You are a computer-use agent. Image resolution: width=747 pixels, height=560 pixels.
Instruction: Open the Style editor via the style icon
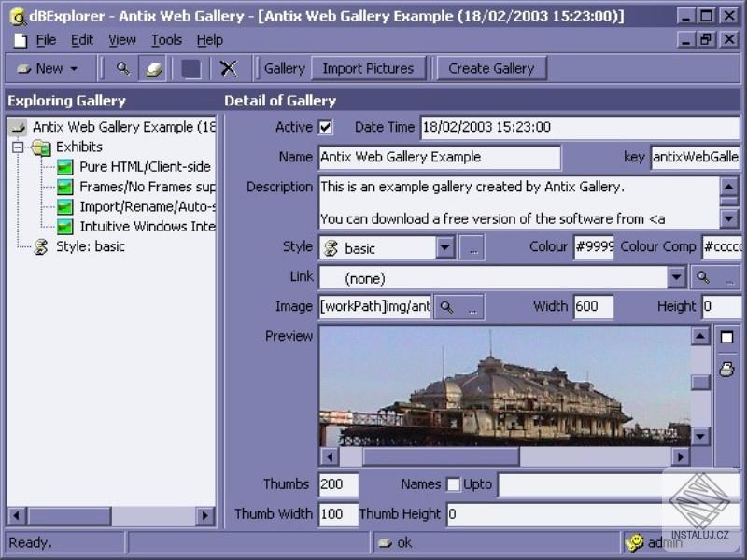[331, 247]
